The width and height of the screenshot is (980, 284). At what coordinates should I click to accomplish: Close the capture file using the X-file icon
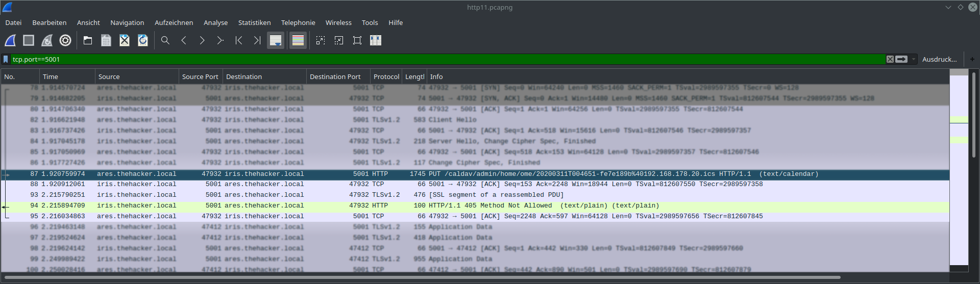pos(125,40)
